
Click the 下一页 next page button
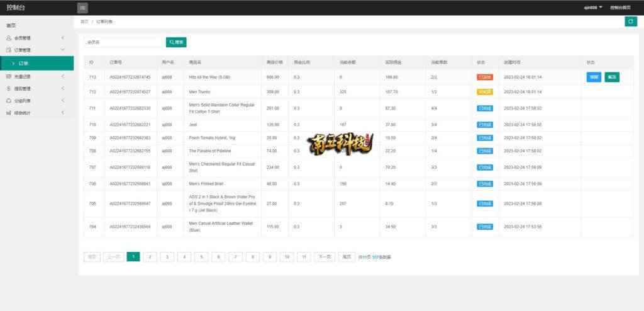click(325, 257)
